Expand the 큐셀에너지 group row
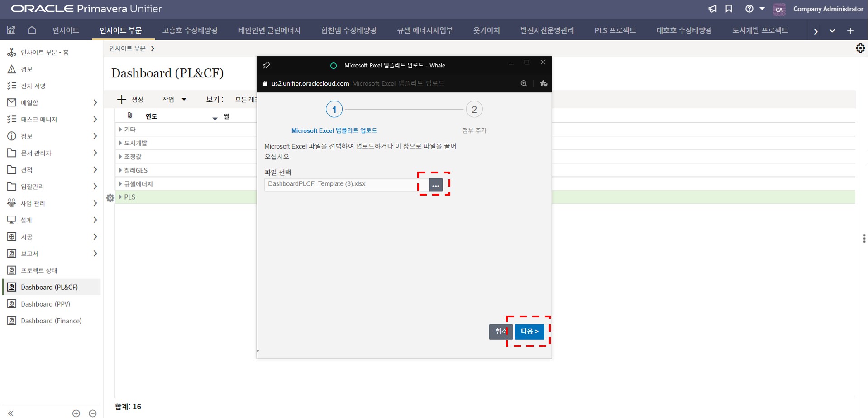The width and height of the screenshot is (868, 418). click(120, 184)
